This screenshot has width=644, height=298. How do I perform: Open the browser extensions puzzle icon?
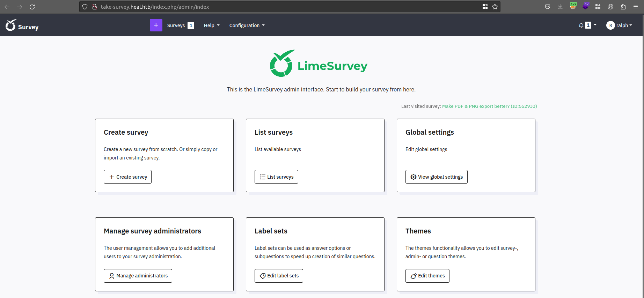click(x=623, y=7)
